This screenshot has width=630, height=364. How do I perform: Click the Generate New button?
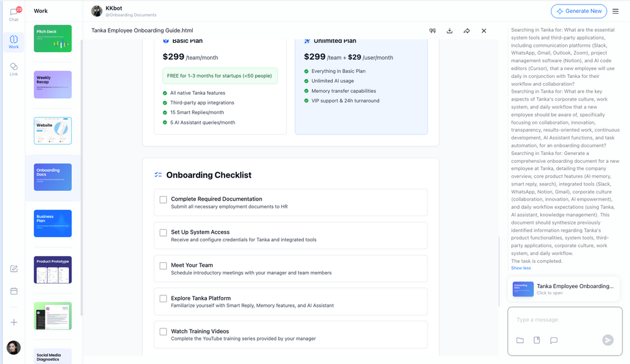pos(579,11)
